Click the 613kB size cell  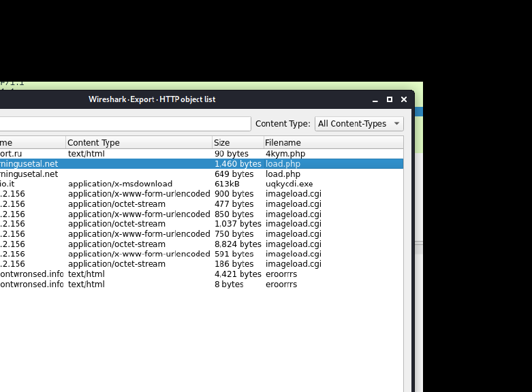227,184
